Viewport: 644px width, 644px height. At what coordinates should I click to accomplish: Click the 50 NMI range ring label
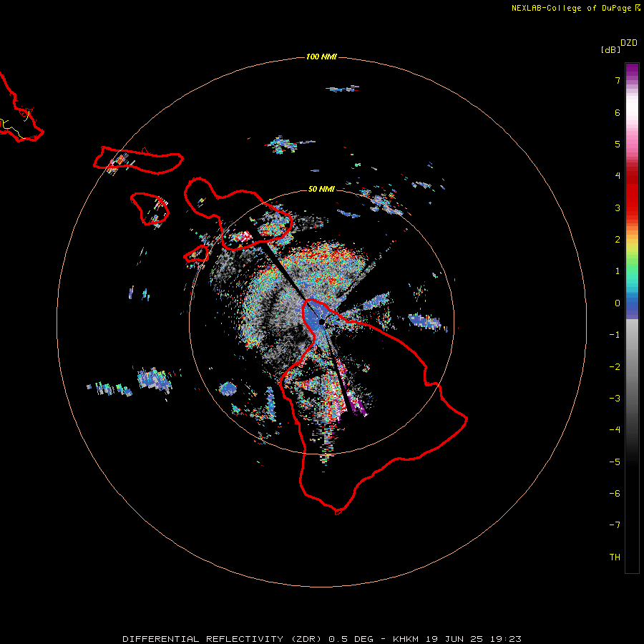coord(321,189)
